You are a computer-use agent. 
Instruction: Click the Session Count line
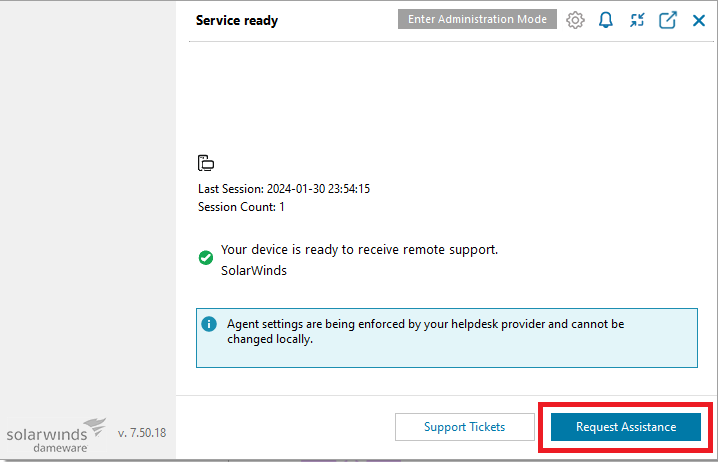[x=241, y=207]
